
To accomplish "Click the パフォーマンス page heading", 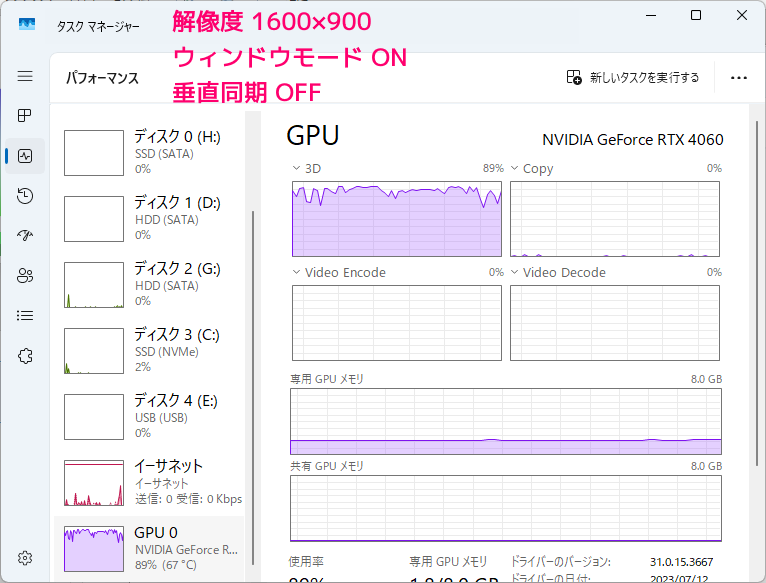I will click(102, 78).
